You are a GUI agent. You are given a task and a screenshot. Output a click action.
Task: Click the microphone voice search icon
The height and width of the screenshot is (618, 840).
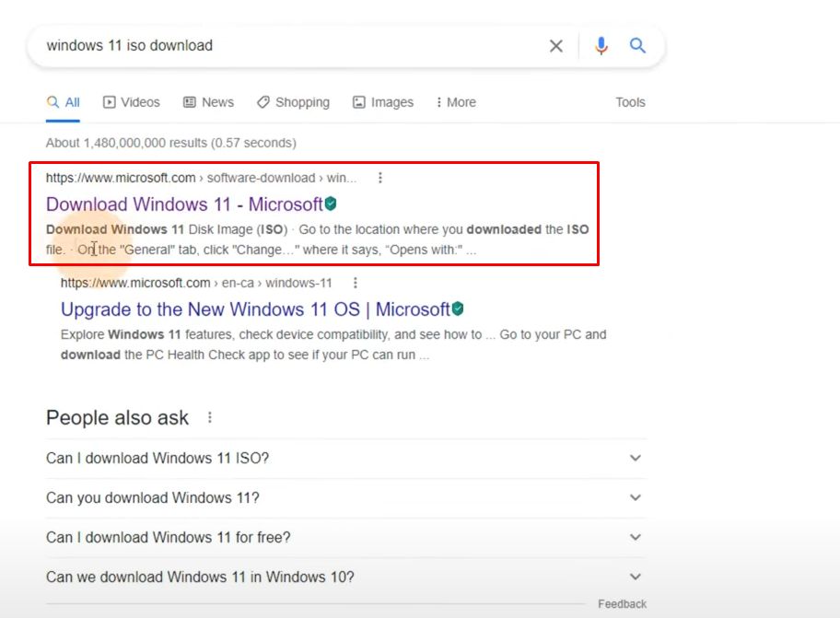601,44
